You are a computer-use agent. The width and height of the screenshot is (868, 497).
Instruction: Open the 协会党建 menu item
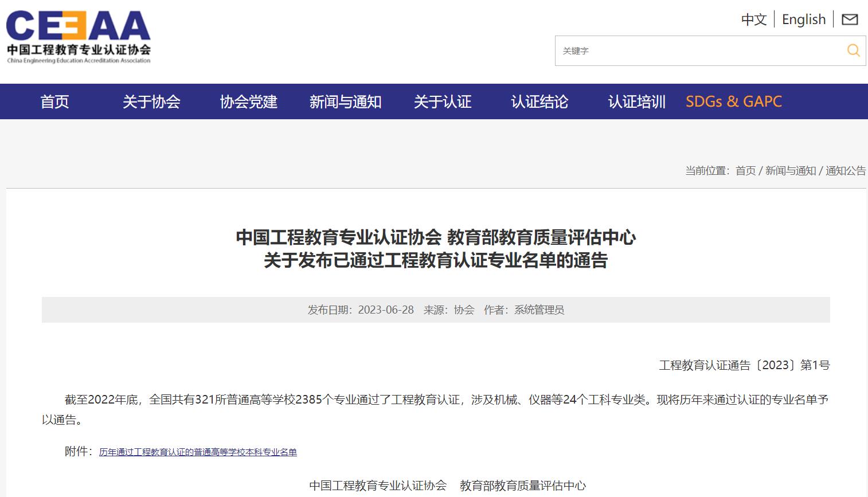pos(248,101)
